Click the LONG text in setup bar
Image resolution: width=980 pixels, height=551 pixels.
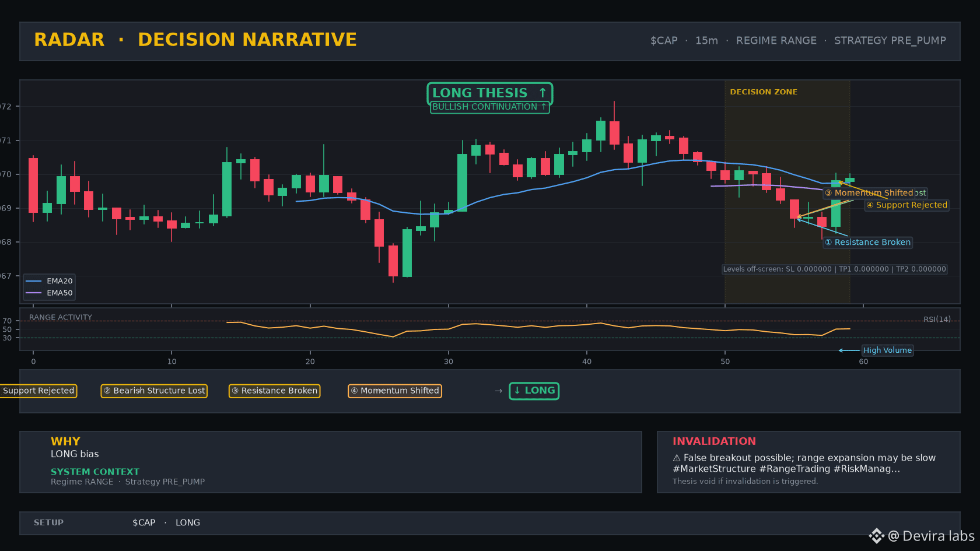point(188,523)
